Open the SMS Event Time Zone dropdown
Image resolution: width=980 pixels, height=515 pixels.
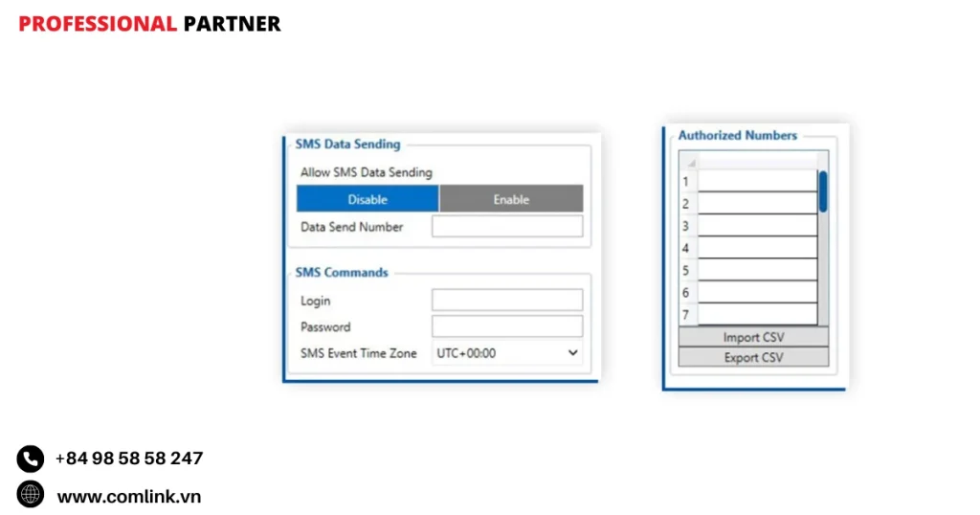pos(507,353)
